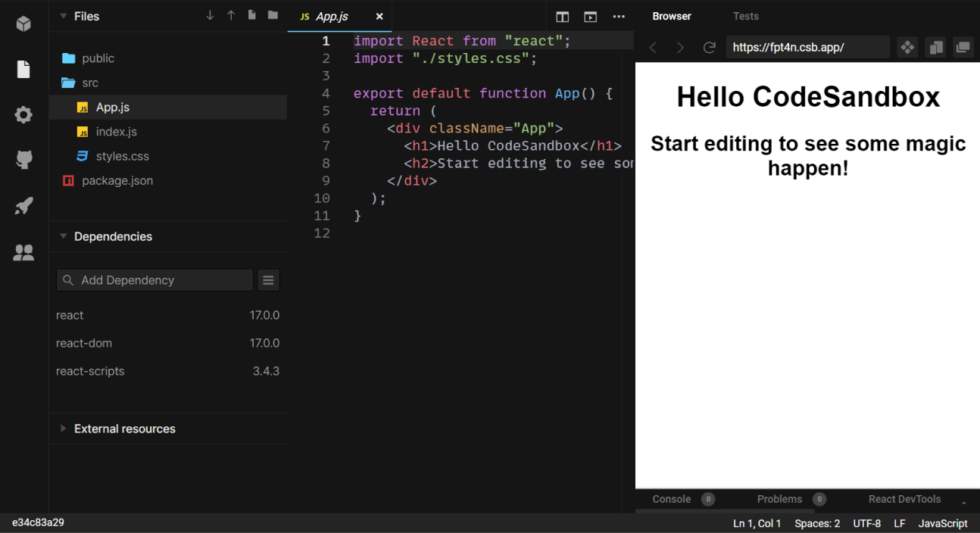Open the Explorer file icon in sidebar

point(23,70)
